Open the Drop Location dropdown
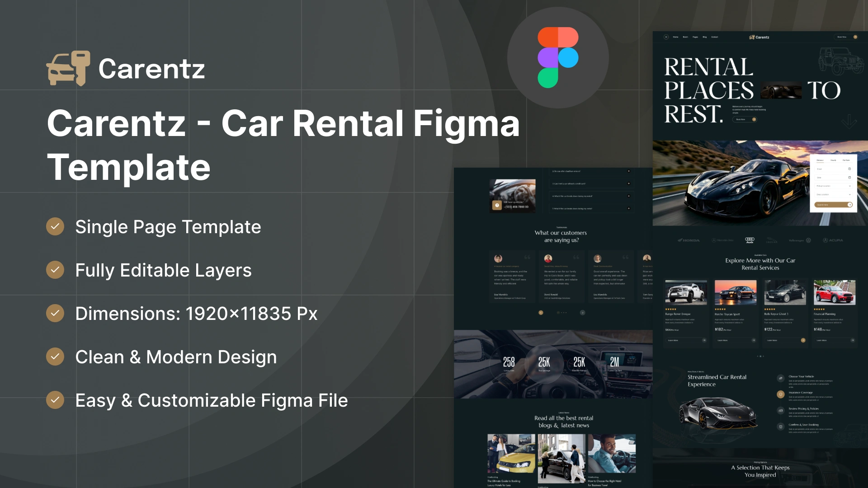 (833, 194)
